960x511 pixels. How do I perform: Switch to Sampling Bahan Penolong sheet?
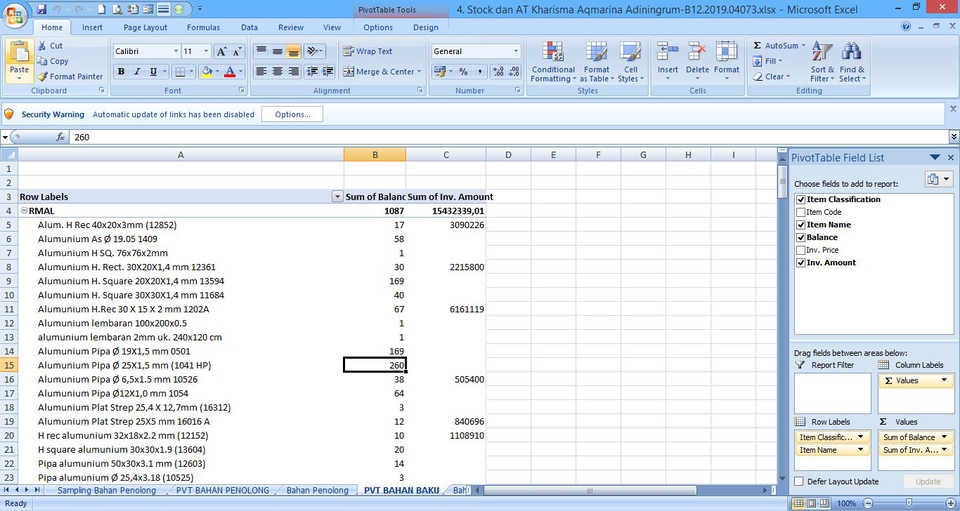coord(107,490)
